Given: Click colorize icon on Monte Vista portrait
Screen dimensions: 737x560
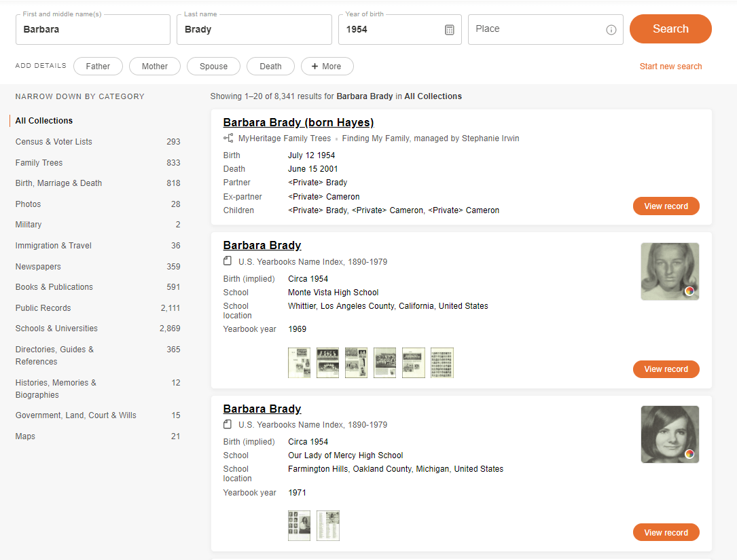Looking at the screenshot, I should (x=689, y=291).
